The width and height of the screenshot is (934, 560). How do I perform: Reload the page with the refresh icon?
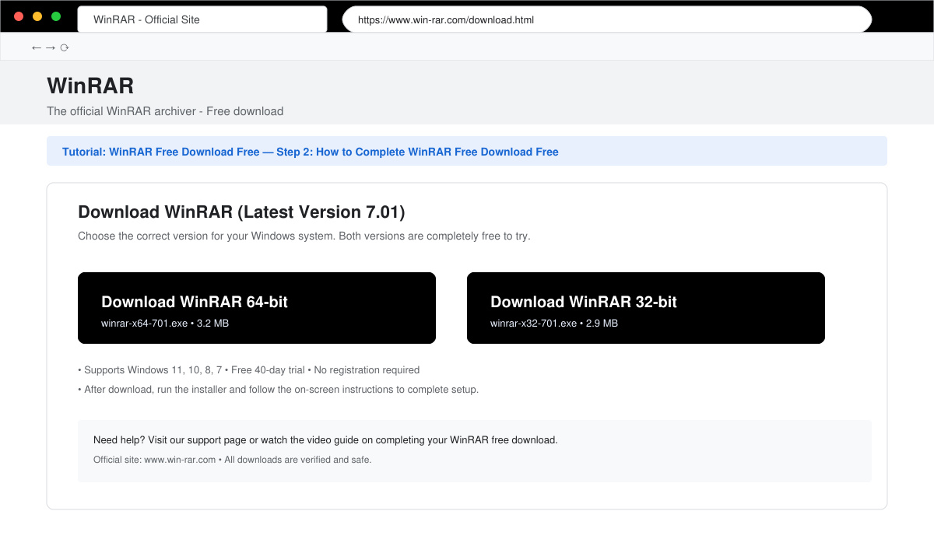tap(65, 47)
